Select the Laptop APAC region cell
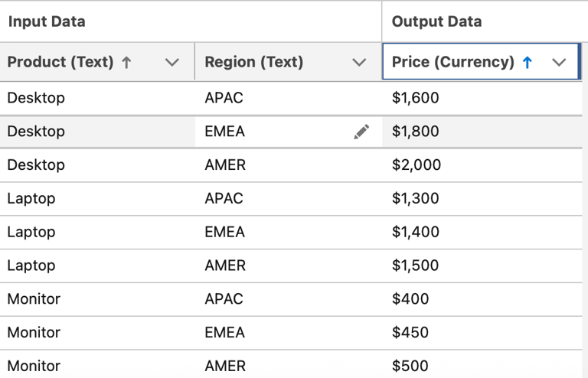Viewport: 588px width, 378px height. 224,199
